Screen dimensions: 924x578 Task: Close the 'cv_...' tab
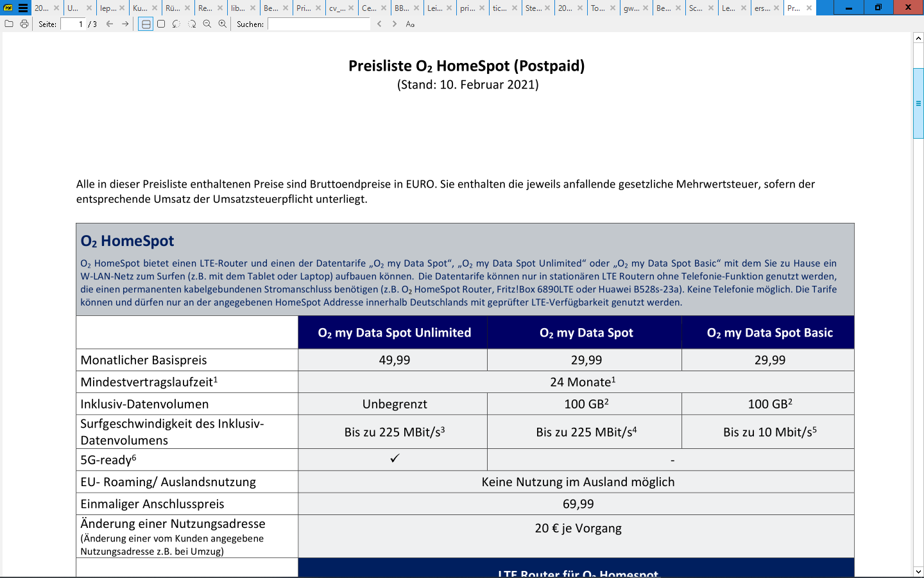click(x=351, y=8)
